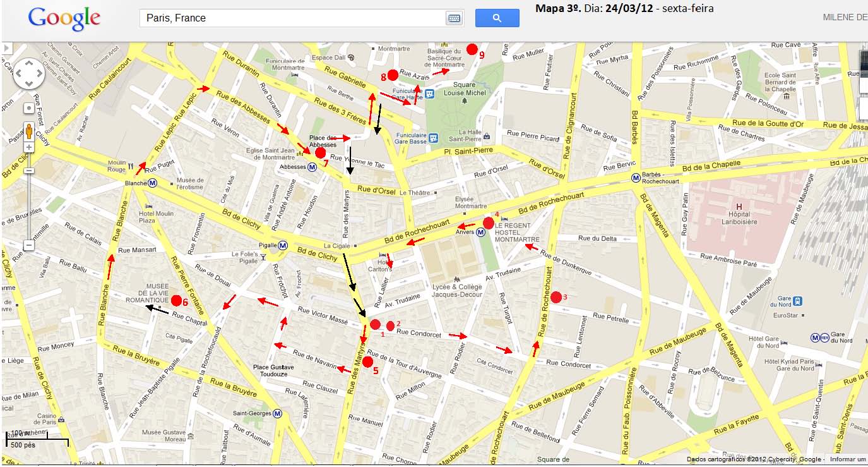Viewport: 868px width, 467px height.
Task: Click the Hôpital Lariboisière H icon
Action: pyautogui.click(x=739, y=207)
